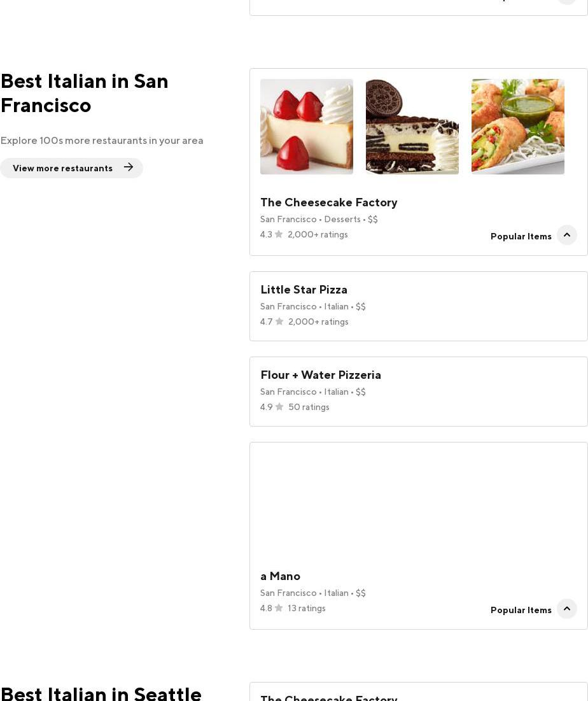Select the Oreo cheesecake photo
The image size is (588, 701).
click(x=412, y=127)
